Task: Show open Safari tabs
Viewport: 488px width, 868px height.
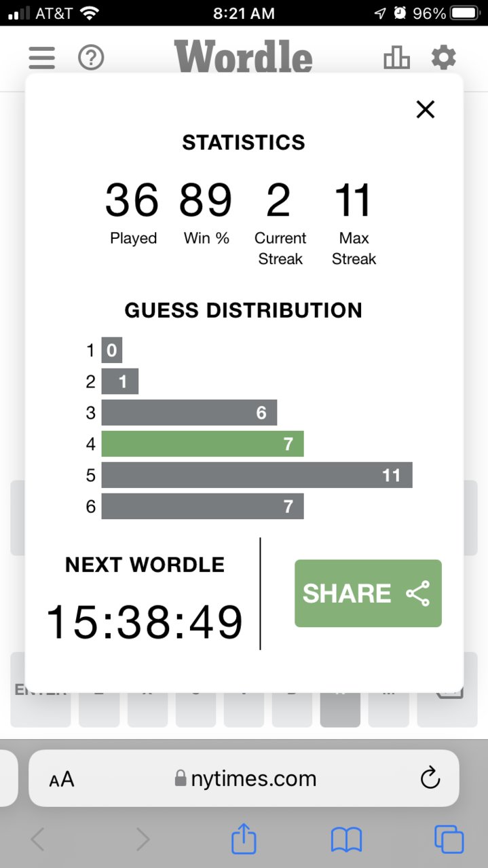Action: point(449,839)
